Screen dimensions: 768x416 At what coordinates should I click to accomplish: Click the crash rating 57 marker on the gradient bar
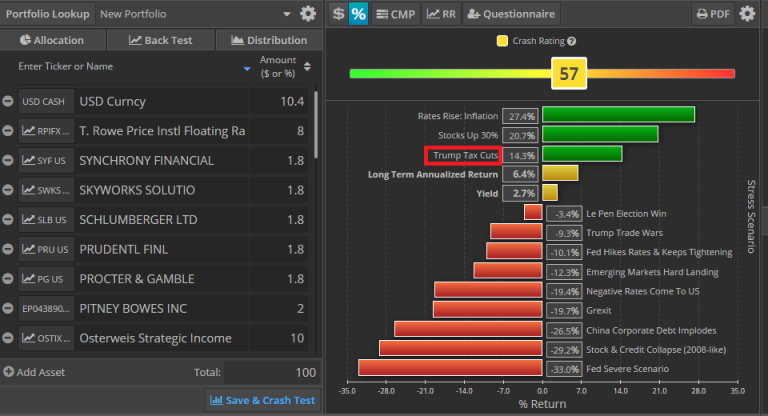[569, 73]
